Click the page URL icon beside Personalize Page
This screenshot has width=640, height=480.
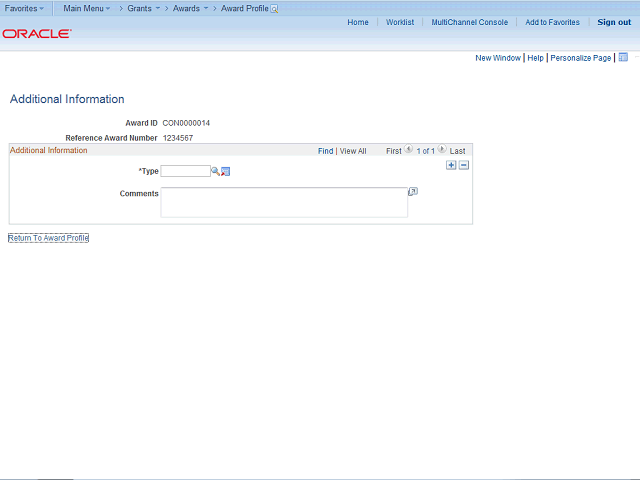[623, 57]
